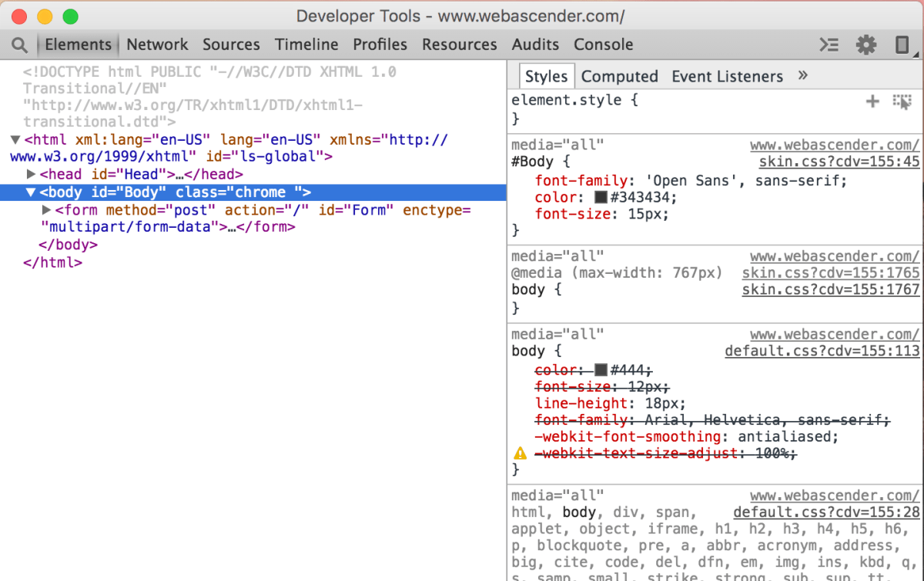Open skin.css?cdv=155:1767 source link

pos(831,289)
